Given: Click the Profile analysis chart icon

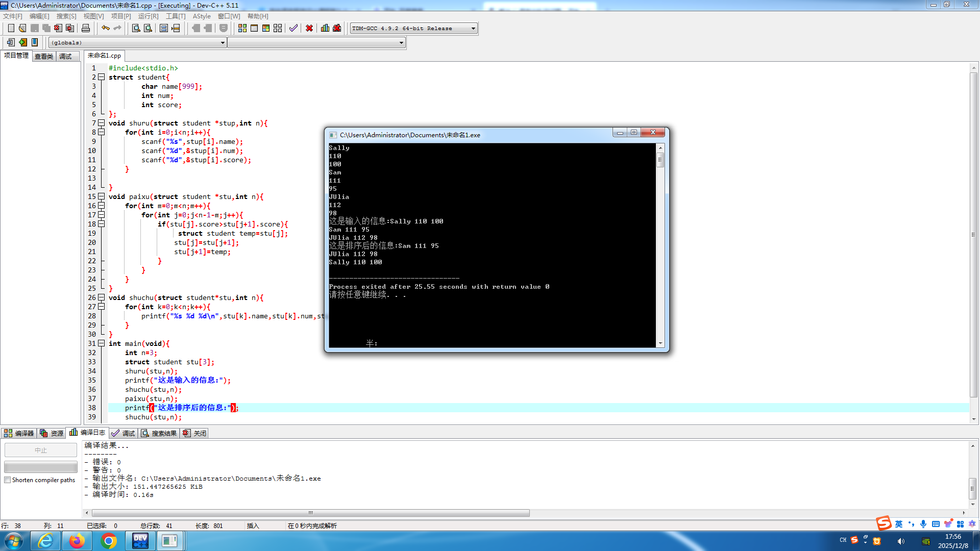Looking at the screenshot, I should [x=325, y=28].
